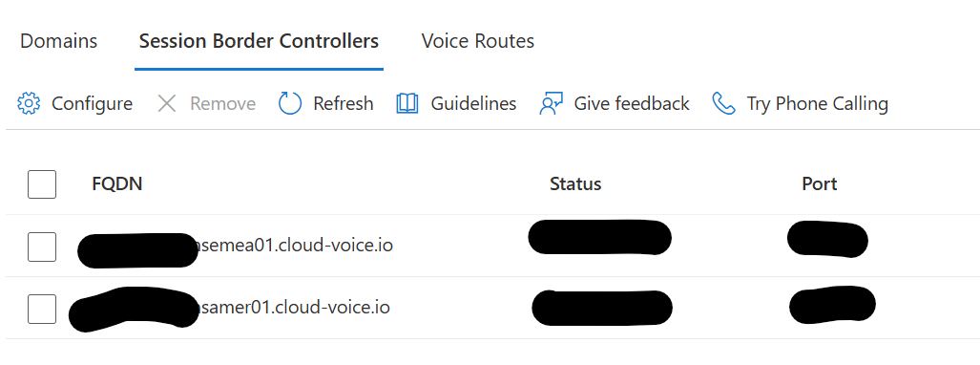Image resolution: width=980 pixels, height=365 pixels.
Task: Sort by the FQDN column header
Action: 116,184
